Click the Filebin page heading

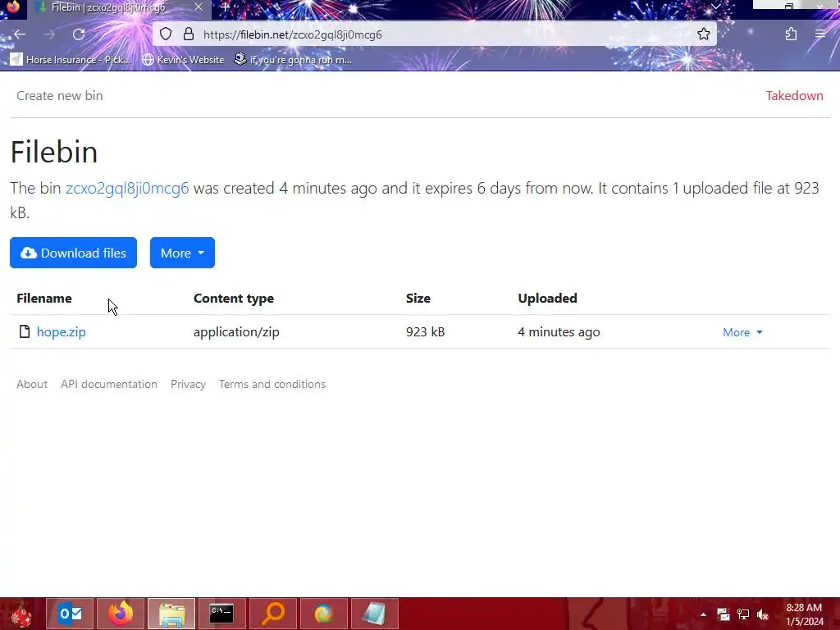(x=54, y=152)
